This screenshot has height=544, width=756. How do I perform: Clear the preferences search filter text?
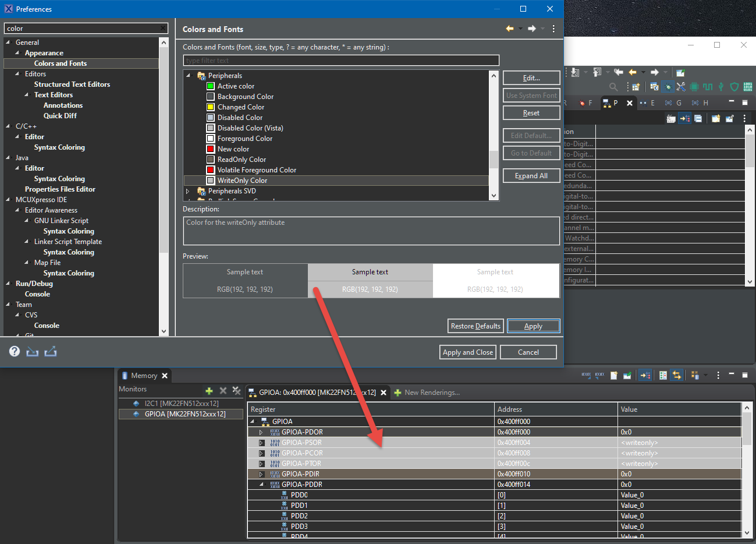pos(164,29)
